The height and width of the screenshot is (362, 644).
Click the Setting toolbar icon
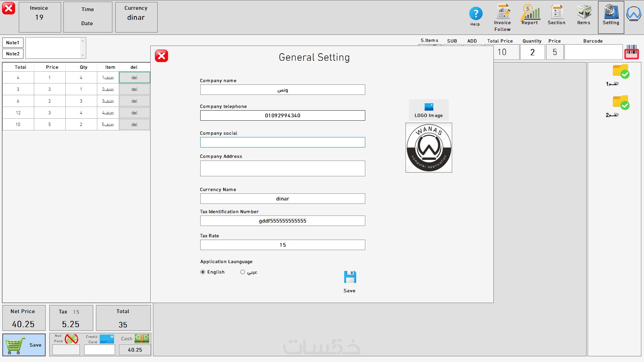point(611,13)
